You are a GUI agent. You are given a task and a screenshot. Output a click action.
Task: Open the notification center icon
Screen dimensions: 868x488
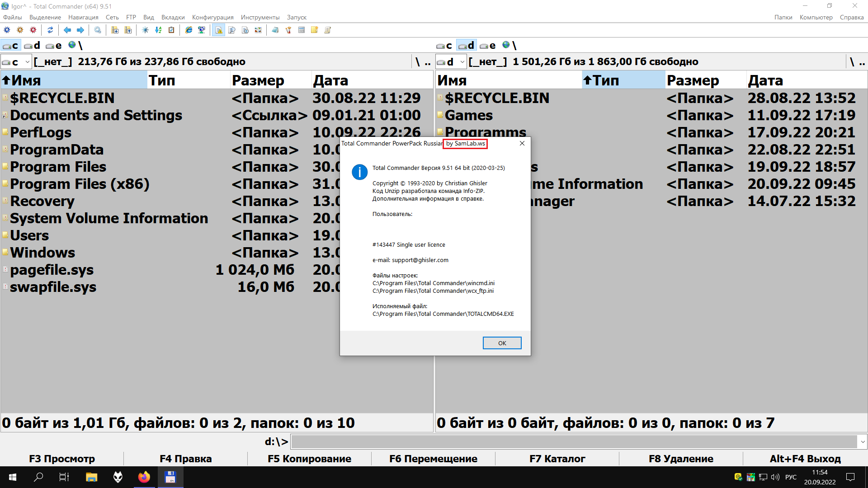(850, 477)
